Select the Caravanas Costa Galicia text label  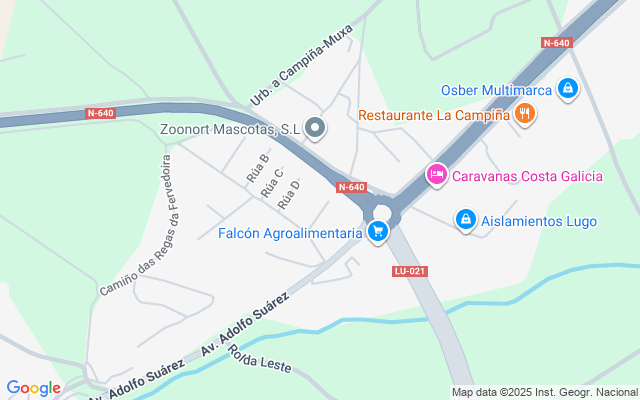[527, 176]
